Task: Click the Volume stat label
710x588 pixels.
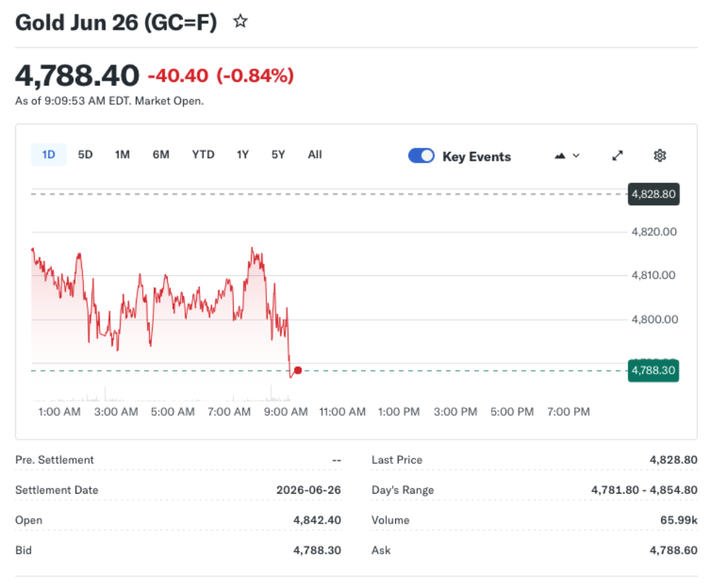Action: pyautogui.click(x=391, y=520)
